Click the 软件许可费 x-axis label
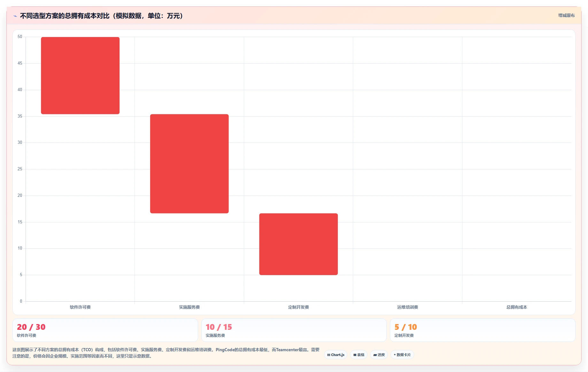The height and width of the screenshot is (372, 588). tap(80, 307)
